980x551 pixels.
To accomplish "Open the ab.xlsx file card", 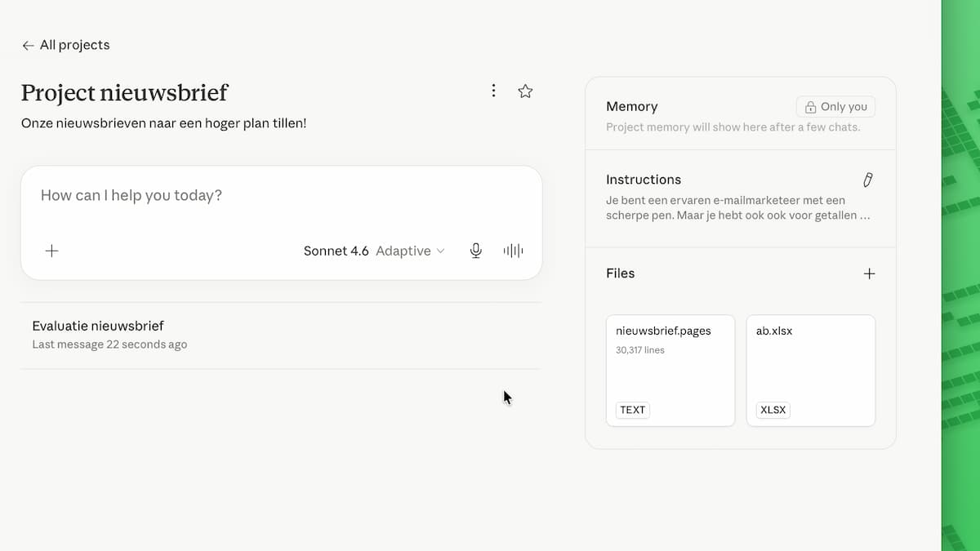I will (811, 371).
